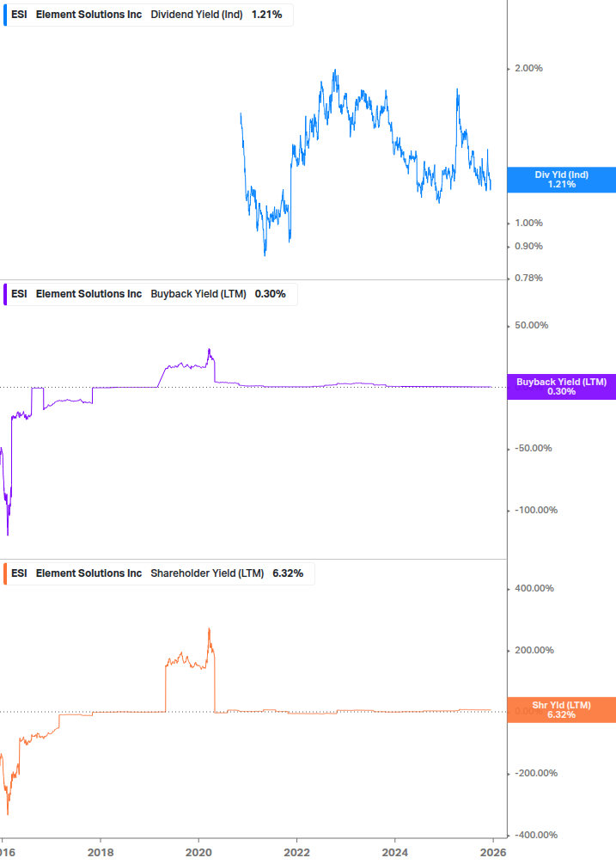Screen dimensions: 616x864
Task: Click the Dividend Yield (Ind) legend label
Action: (x=197, y=15)
